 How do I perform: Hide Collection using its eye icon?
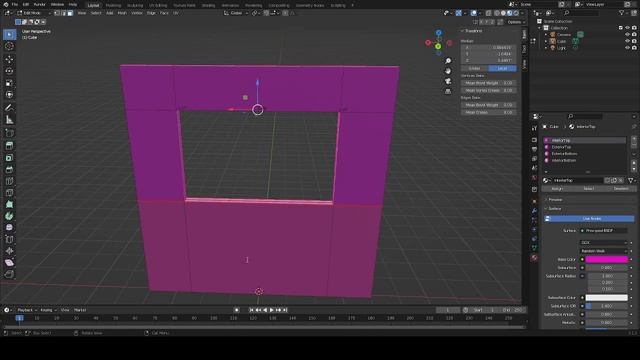[627, 28]
